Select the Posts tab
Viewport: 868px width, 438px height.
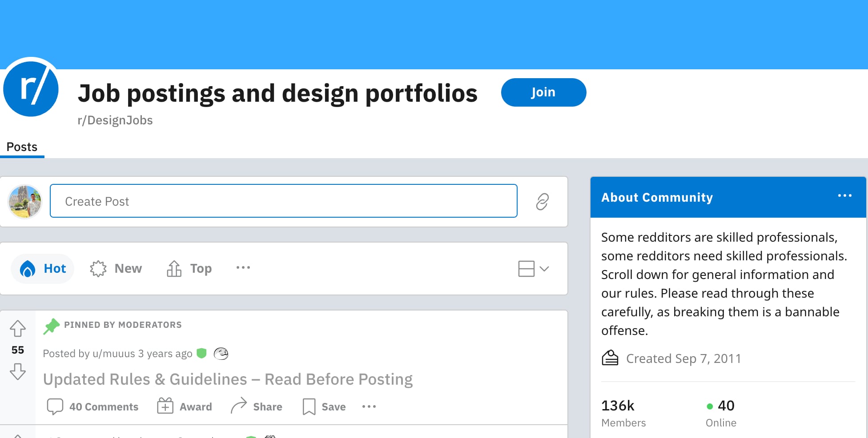[x=22, y=147]
